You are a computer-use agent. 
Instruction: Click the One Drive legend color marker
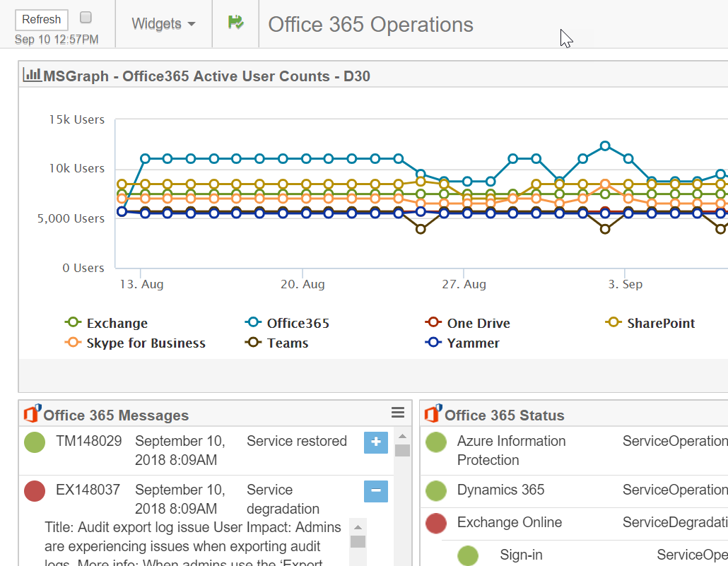[433, 323]
